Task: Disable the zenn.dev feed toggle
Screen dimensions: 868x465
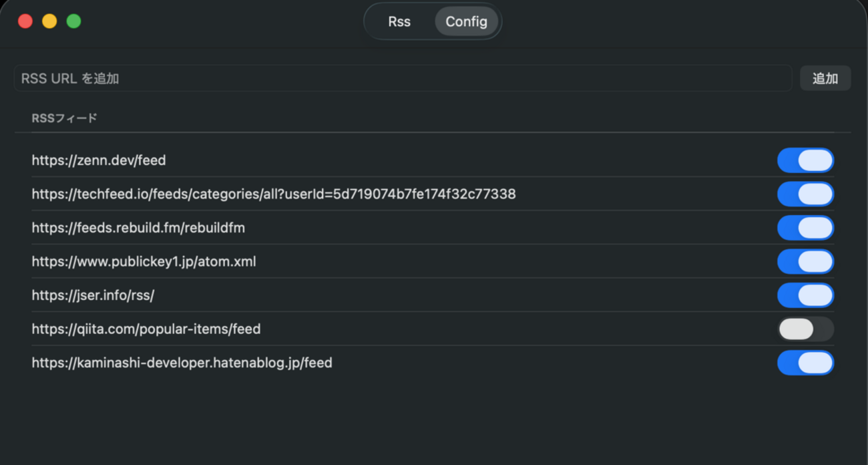Action: [x=805, y=160]
